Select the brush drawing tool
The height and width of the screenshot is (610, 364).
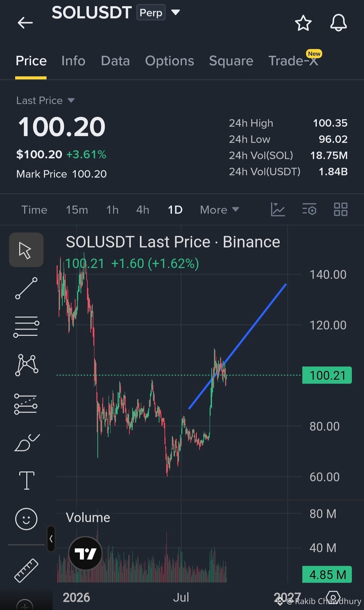point(27,443)
